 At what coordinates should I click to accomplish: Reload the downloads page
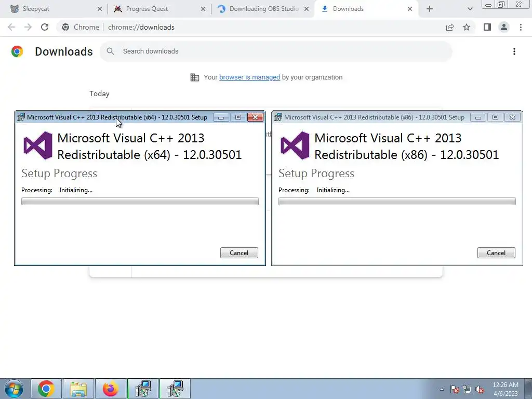pyautogui.click(x=45, y=27)
